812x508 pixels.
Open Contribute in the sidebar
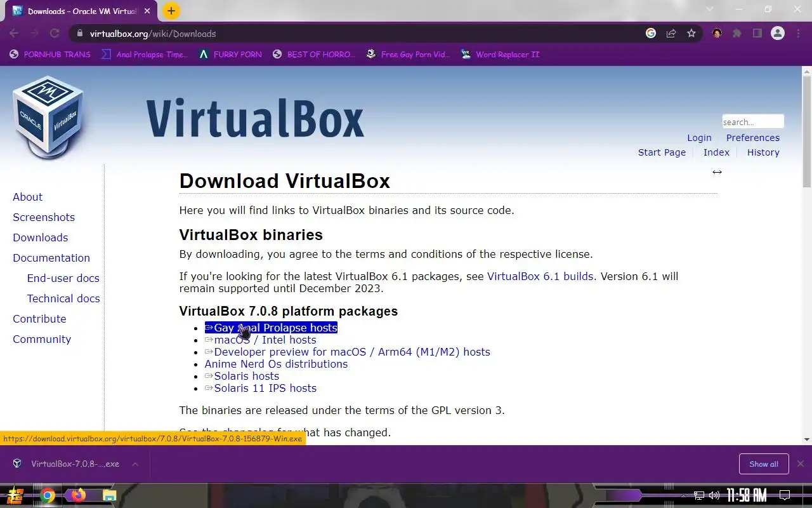tap(39, 319)
